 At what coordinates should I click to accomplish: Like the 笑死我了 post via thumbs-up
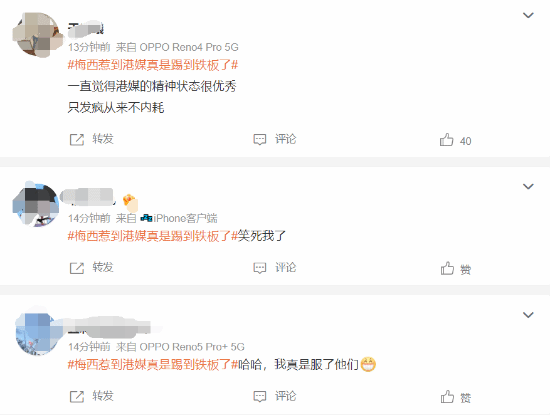coord(447,268)
